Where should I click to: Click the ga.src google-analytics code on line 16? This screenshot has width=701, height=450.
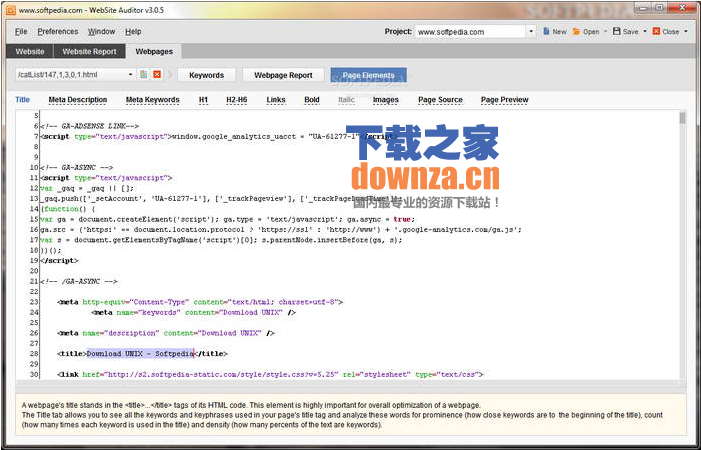281,230
